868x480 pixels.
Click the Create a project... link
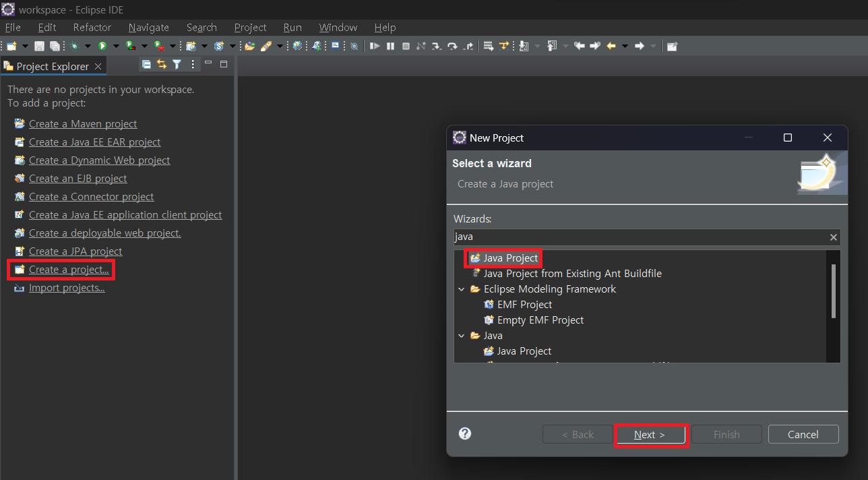(69, 270)
